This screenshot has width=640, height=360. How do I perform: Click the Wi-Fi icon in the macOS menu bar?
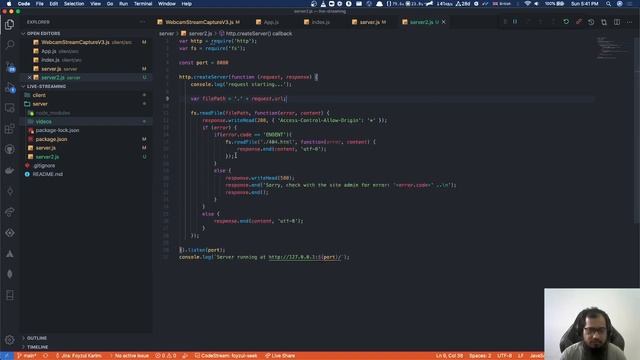[x=528, y=4]
